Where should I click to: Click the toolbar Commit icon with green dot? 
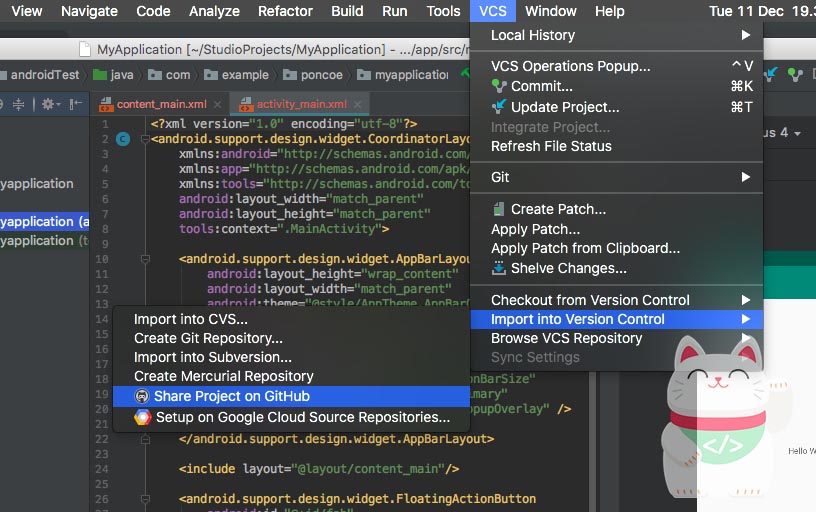click(x=795, y=75)
